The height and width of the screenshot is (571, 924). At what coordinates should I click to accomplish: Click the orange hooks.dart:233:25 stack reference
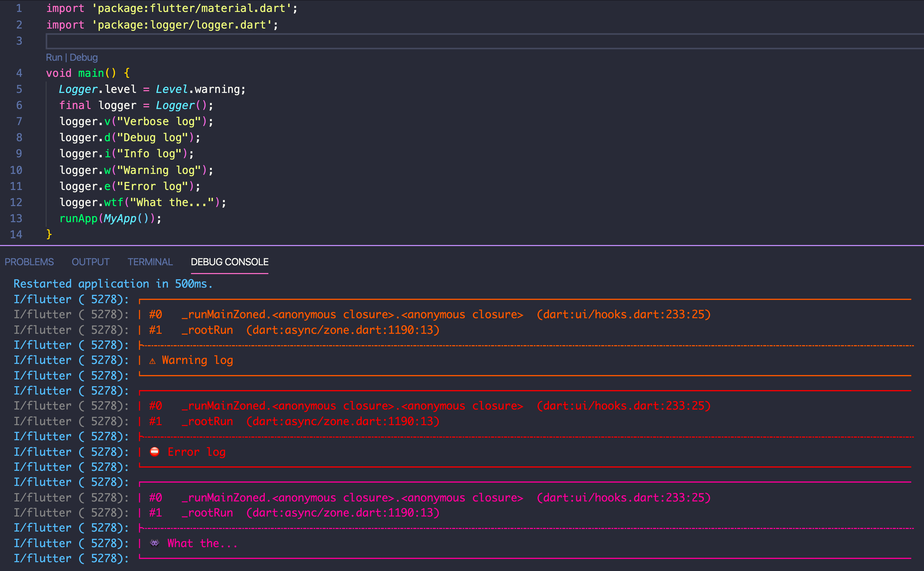pyautogui.click(x=624, y=315)
